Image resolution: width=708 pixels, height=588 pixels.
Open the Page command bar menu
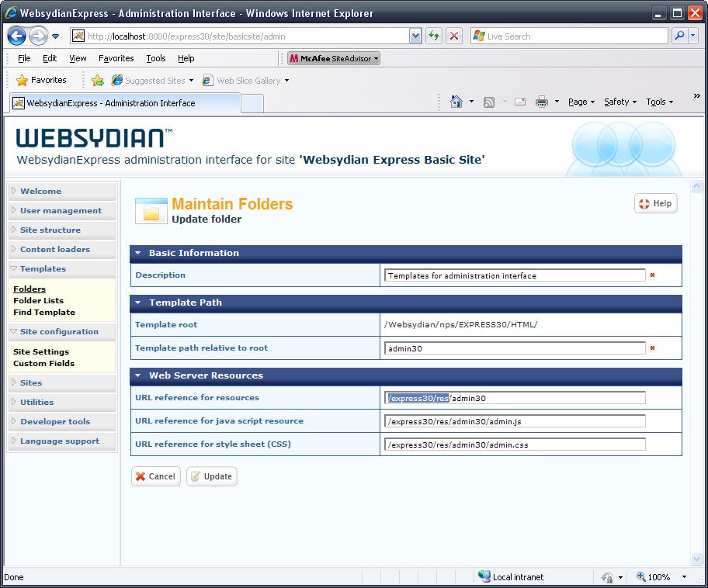click(581, 102)
